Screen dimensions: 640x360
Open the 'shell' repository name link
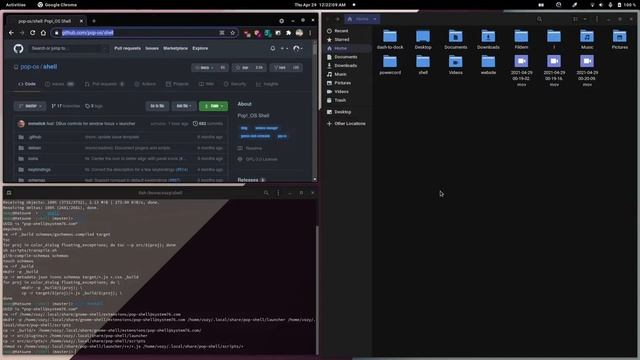(50, 67)
